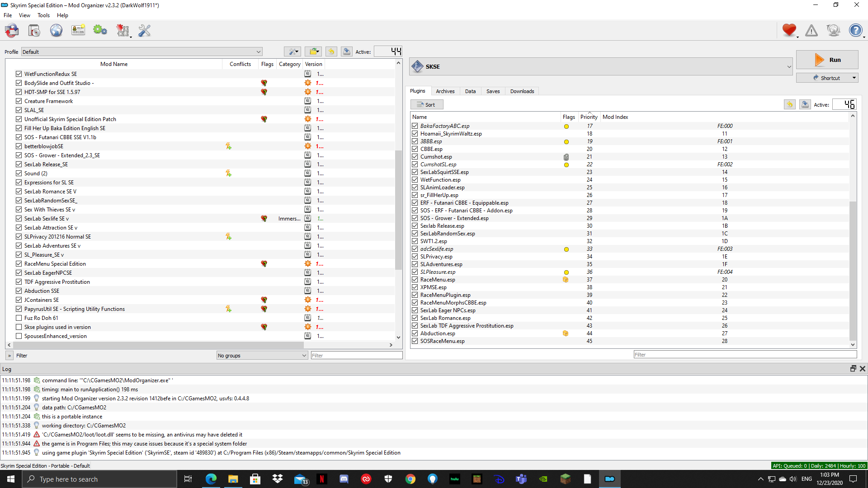Click the attachment flag icon on Cumshot.esp
868x488 pixels.
pyautogui.click(x=566, y=157)
